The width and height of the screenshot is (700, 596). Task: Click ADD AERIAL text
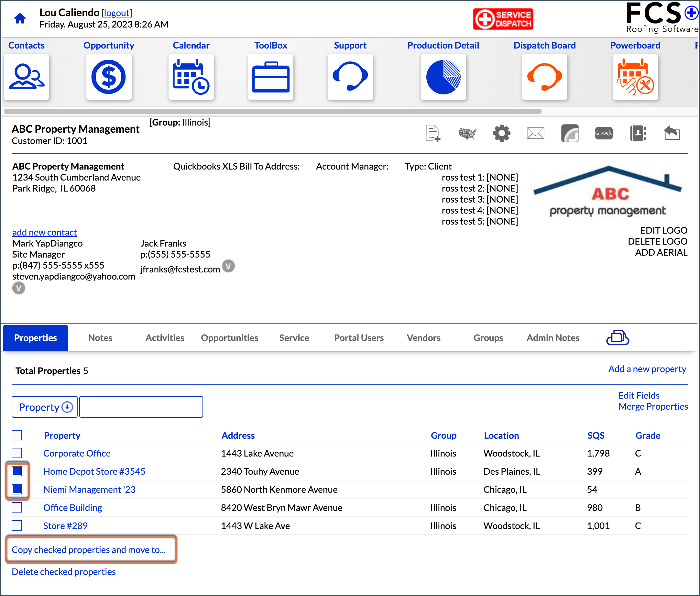click(661, 252)
